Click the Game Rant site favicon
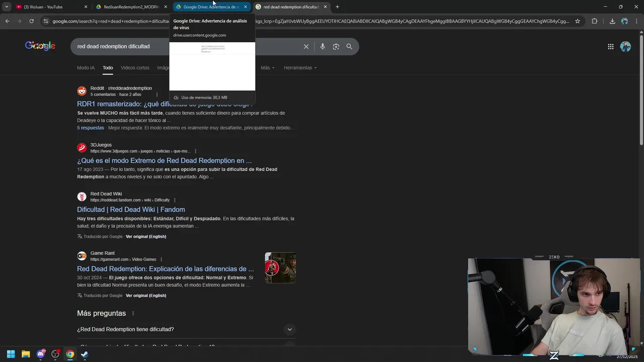 pyautogui.click(x=82, y=256)
